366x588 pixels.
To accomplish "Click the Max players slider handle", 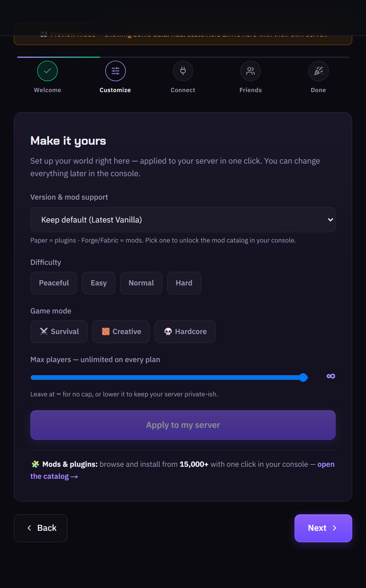I will tap(303, 378).
